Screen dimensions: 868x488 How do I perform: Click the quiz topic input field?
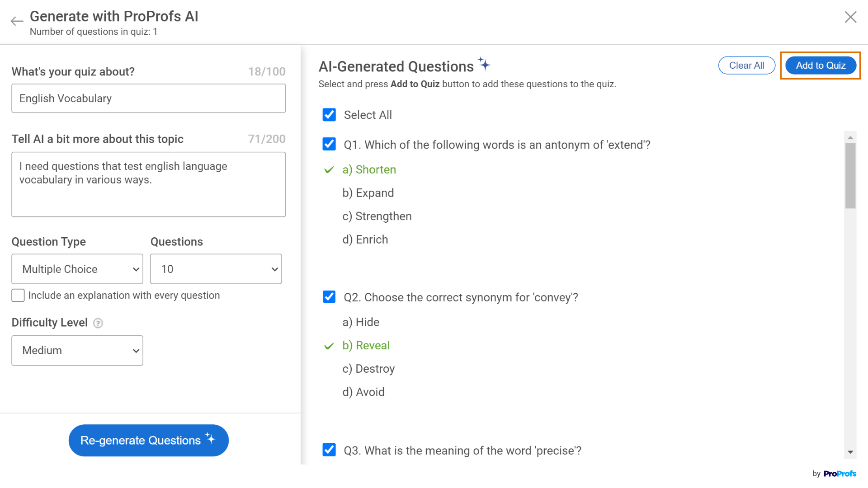tap(148, 98)
